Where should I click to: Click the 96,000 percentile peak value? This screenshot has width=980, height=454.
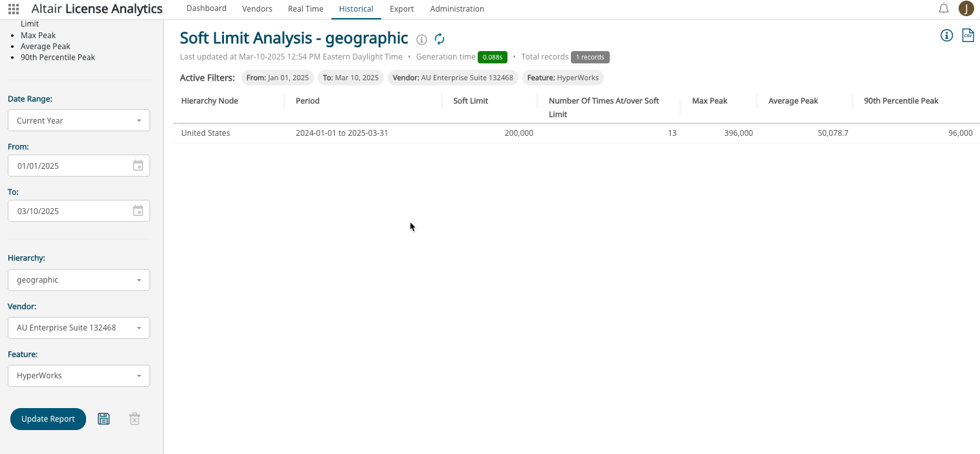click(961, 133)
